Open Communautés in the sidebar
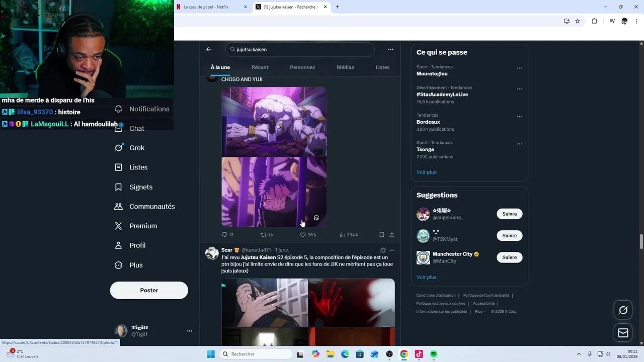The height and width of the screenshot is (362, 644). [x=144, y=207]
